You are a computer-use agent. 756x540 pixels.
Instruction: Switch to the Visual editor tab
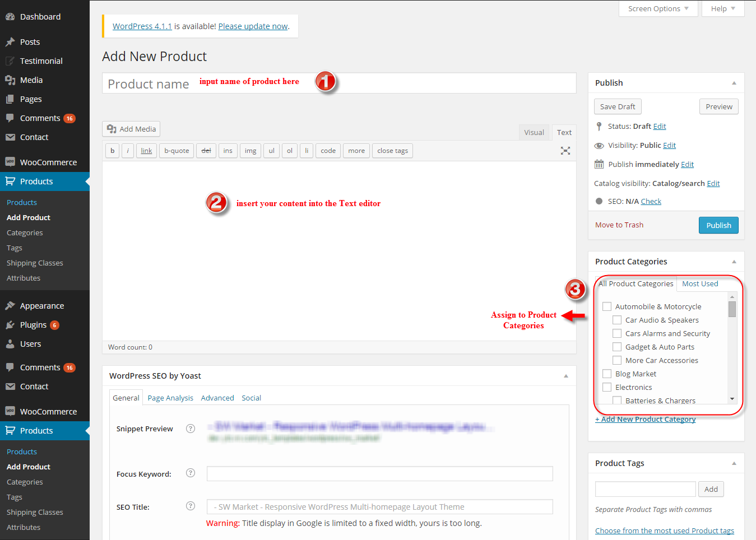coord(534,133)
